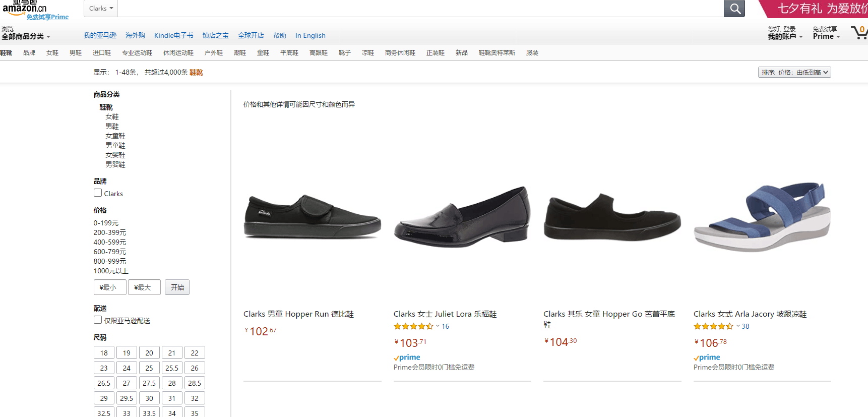Click prime badge under Juliet Lora

click(407, 358)
